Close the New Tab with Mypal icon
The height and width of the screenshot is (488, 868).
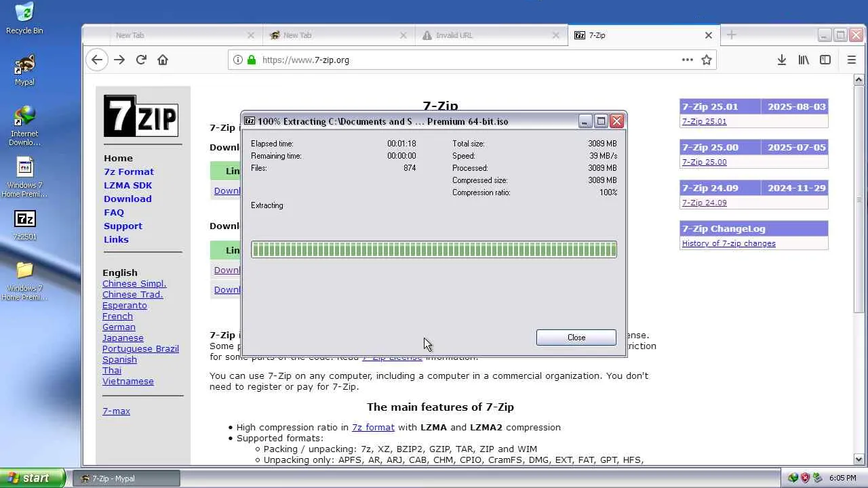pyautogui.click(x=403, y=35)
